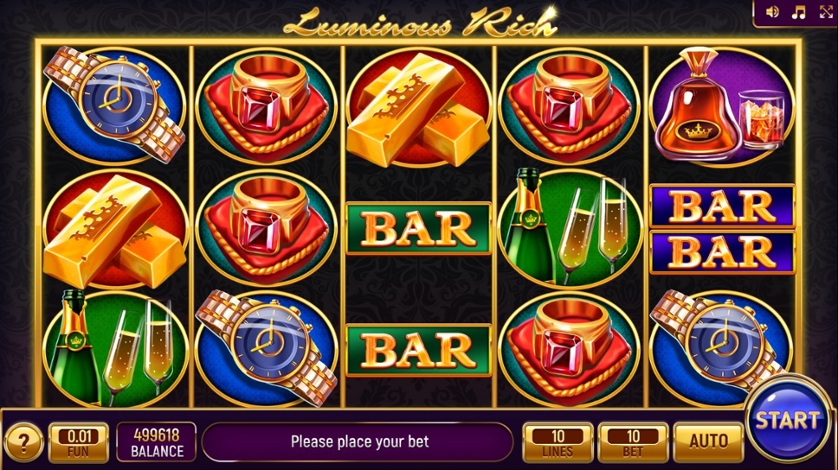Screen dimensions: 838x470
Task: Open the question mark help button
Action: tap(24, 442)
